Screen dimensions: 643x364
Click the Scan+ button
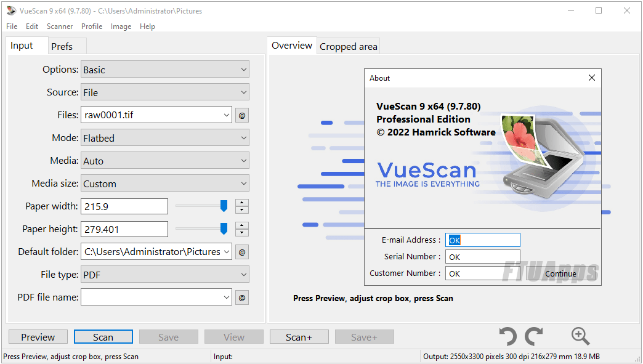[299, 337]
